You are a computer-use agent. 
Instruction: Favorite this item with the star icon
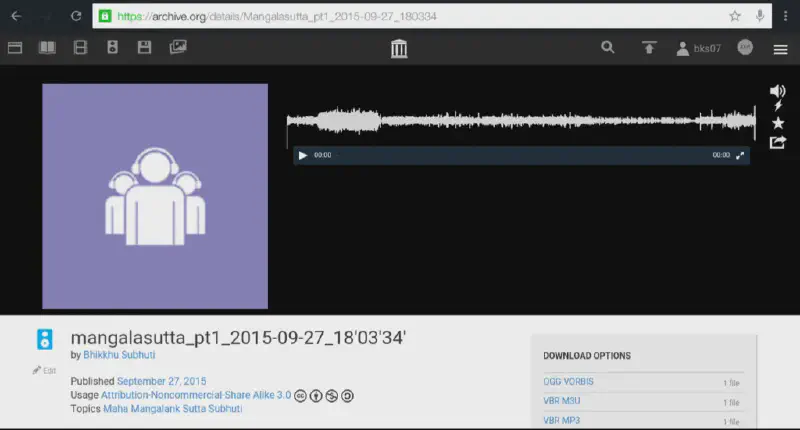tap(778, 122)
